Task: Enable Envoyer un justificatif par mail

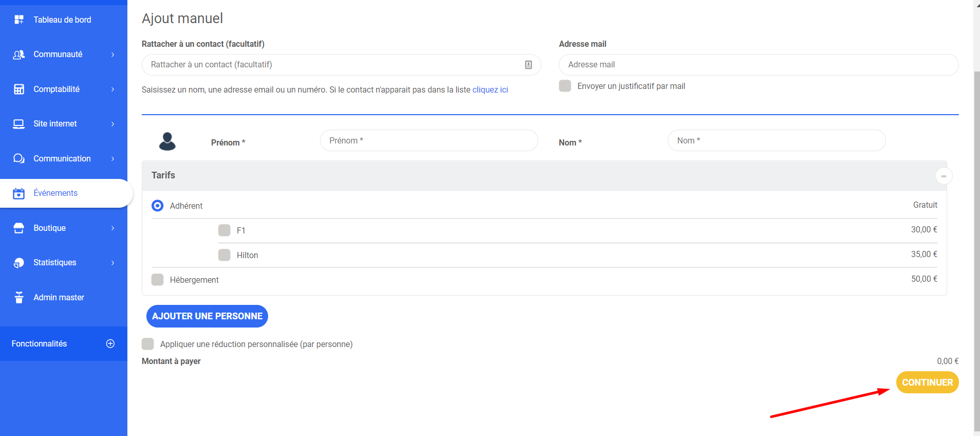Action: pos(565,86)
